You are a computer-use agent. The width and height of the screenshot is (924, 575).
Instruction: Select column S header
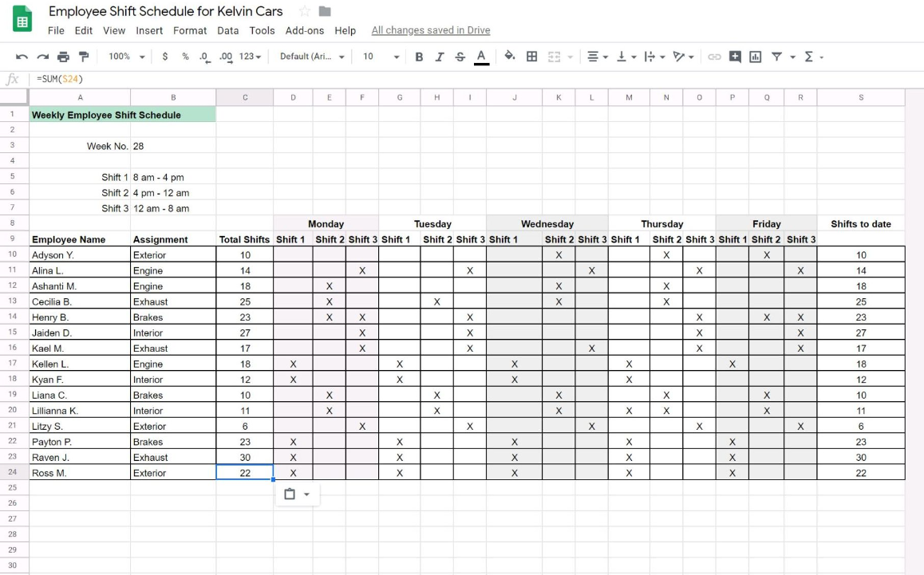point(861,97)
